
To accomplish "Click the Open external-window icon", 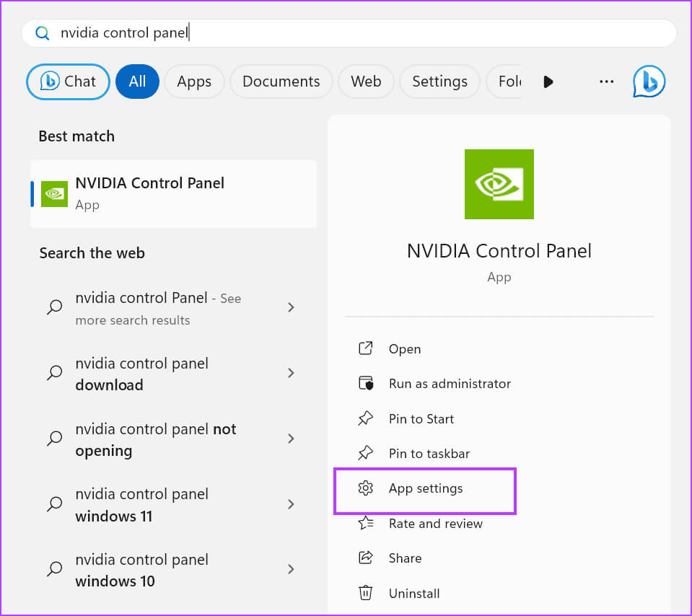I will pyautogui.click(x=365, y=348).
